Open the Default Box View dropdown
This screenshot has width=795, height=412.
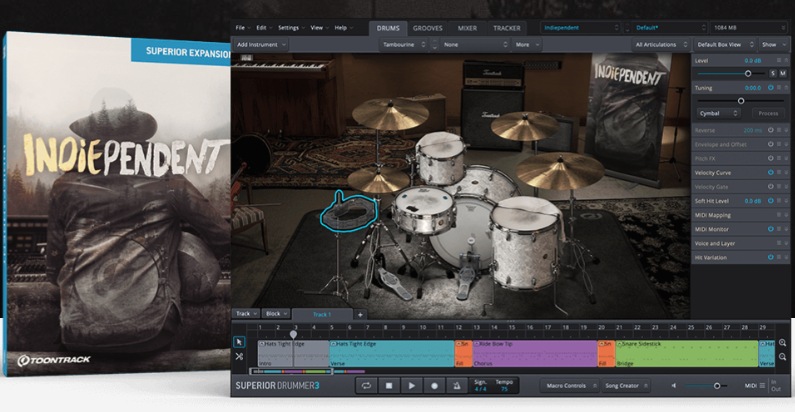coord(725,45)
